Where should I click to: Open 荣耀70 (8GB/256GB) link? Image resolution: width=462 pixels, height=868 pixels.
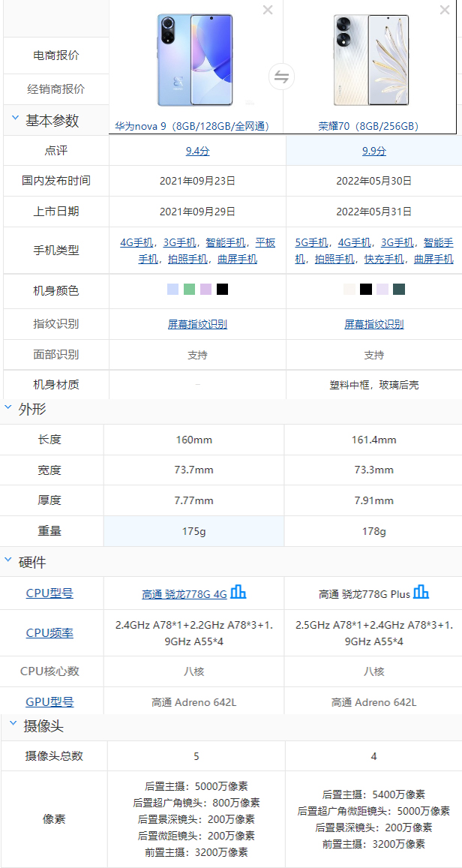368,126
